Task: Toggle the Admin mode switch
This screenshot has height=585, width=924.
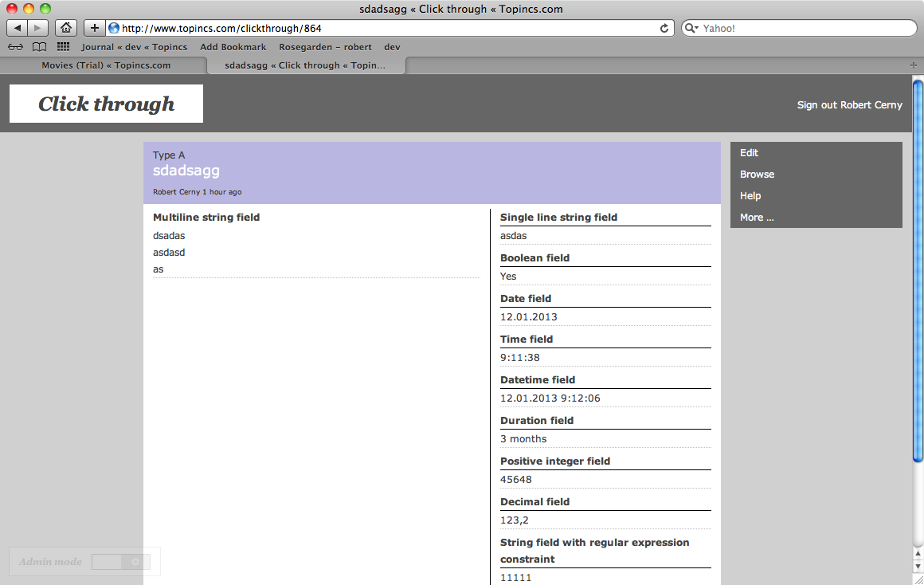Action: click(x=119, y=562)
